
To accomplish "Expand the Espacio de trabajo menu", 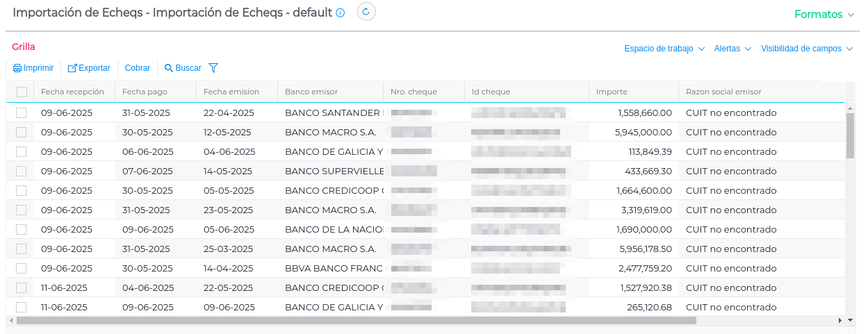I will coord(664,49).
